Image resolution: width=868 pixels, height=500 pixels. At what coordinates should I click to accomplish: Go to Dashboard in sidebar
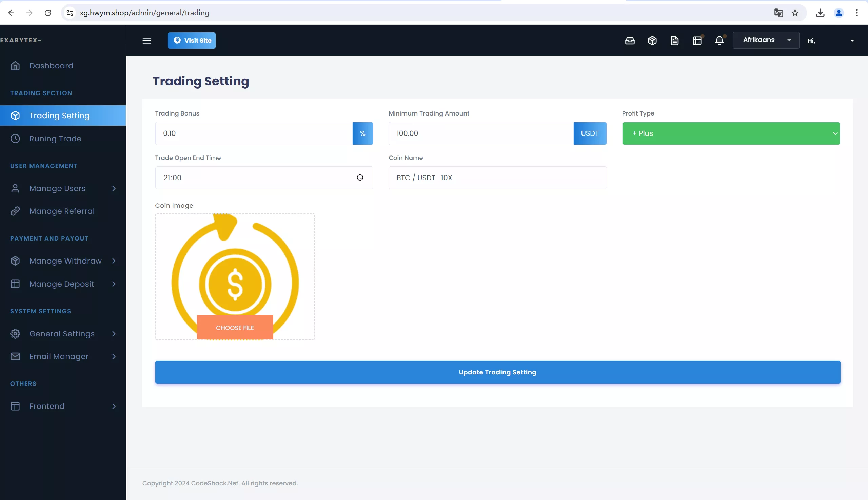point(51,66)
